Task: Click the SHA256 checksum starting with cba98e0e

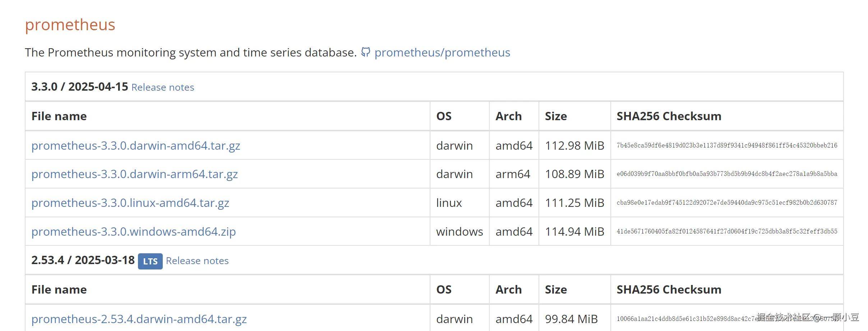Action: [x=727, y=203]
